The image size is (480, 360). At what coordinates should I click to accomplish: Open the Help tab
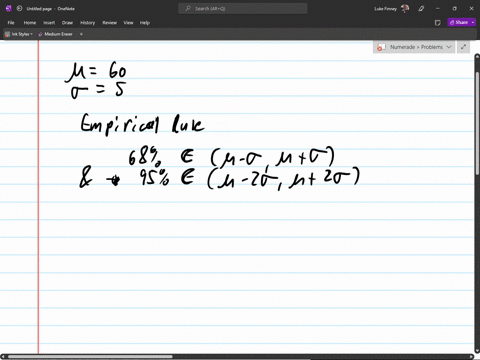pos(145,23)
